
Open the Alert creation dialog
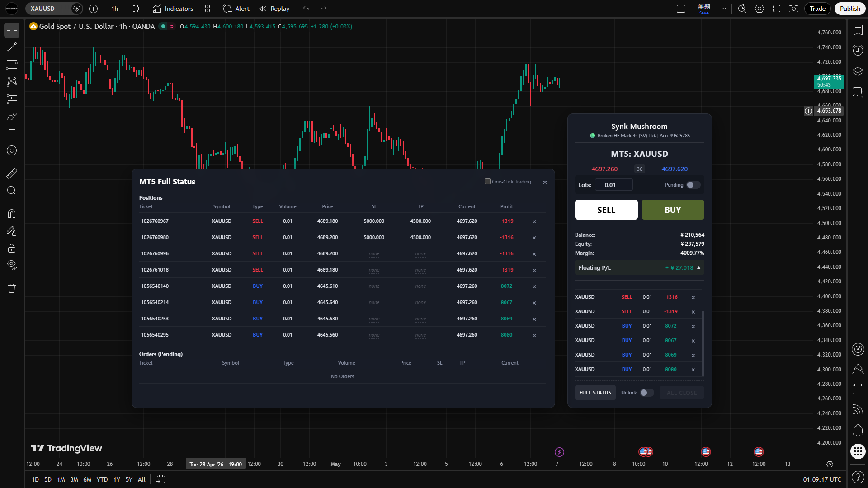click(236, 9)
